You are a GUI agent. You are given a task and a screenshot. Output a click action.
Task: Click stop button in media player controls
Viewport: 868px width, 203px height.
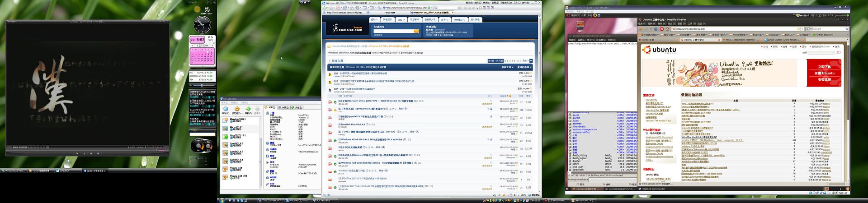[91, 153]
